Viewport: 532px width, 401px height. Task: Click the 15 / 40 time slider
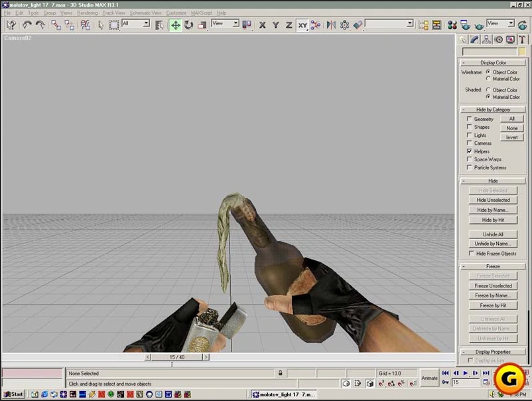(176, 357)
